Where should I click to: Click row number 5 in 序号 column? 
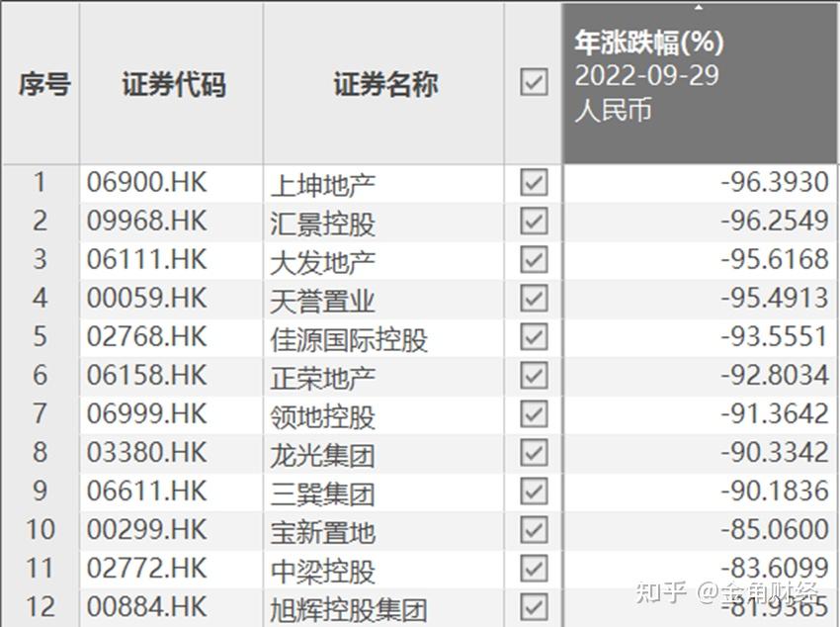click(41, 336)
